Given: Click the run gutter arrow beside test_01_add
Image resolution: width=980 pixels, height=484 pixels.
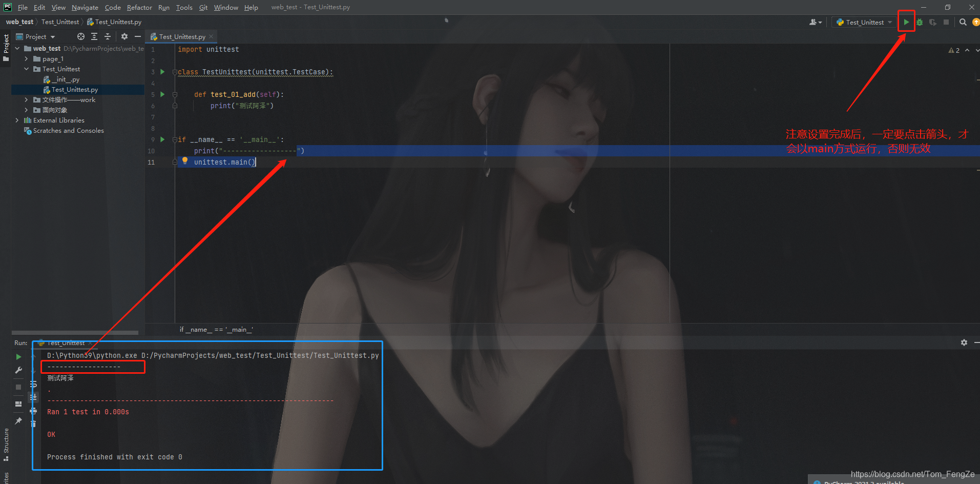Looking at the screenshot, I should [x=162, y=94].
